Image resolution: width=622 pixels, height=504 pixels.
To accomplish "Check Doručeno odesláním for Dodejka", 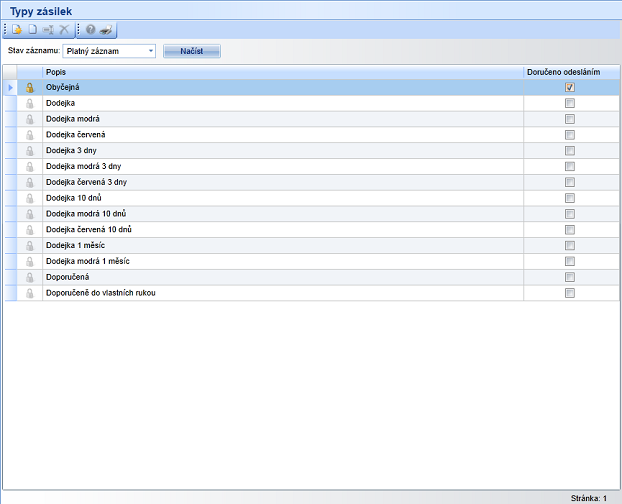I will click(570, 103).
